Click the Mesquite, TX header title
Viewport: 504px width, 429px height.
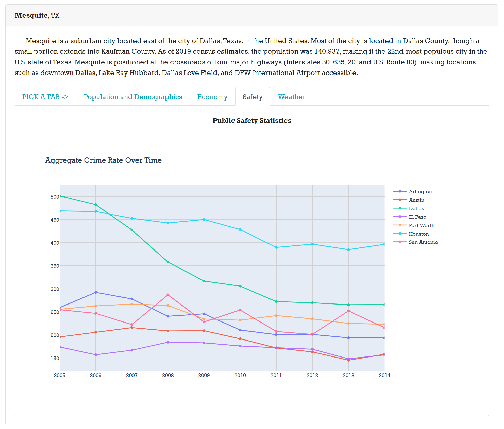(x=37, y=15)
